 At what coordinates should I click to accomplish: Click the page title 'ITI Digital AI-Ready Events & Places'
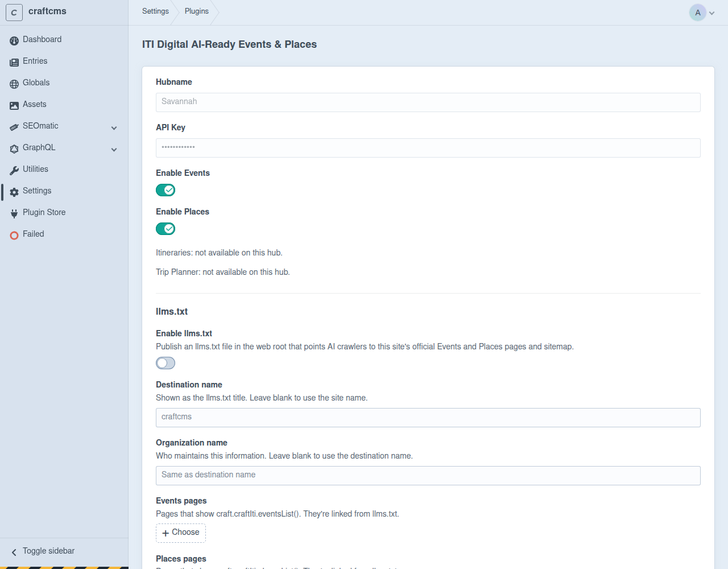[229, 44]
